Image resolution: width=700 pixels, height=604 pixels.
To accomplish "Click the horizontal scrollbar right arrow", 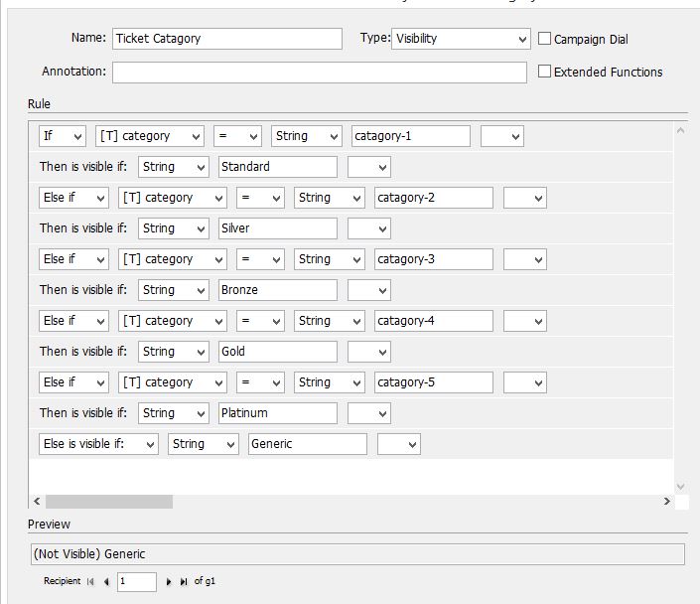I will coord(666,502).
